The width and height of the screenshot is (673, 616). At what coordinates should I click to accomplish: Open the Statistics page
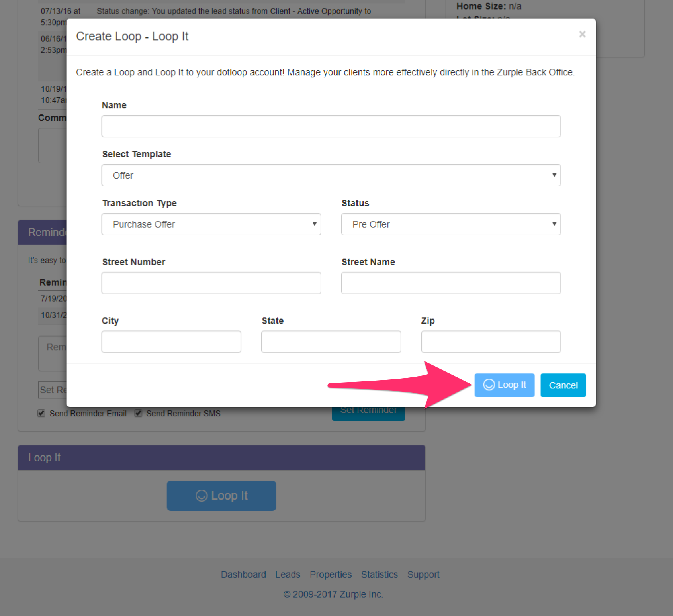pos(379,574)
